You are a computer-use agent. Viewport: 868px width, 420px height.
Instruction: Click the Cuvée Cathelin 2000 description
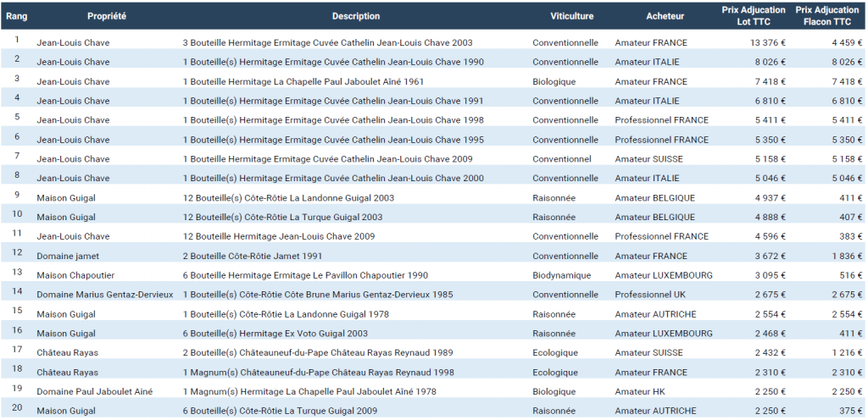[333, 178]
